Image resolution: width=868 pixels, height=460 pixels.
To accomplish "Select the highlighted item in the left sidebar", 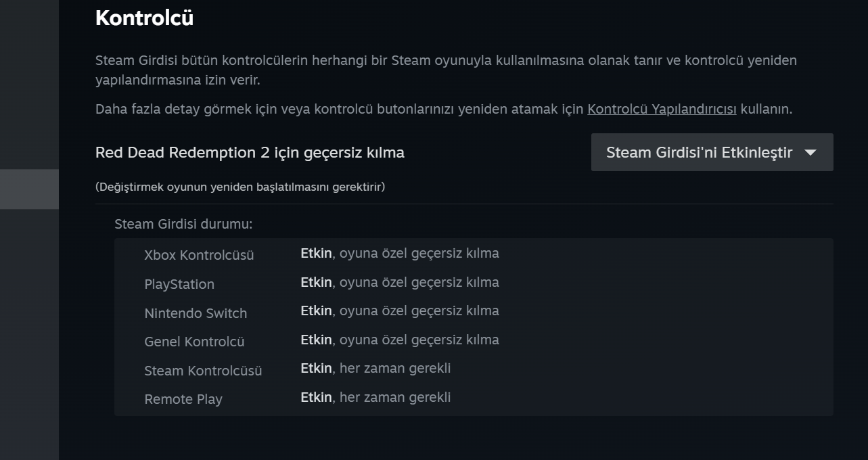I will click(29, 189).
